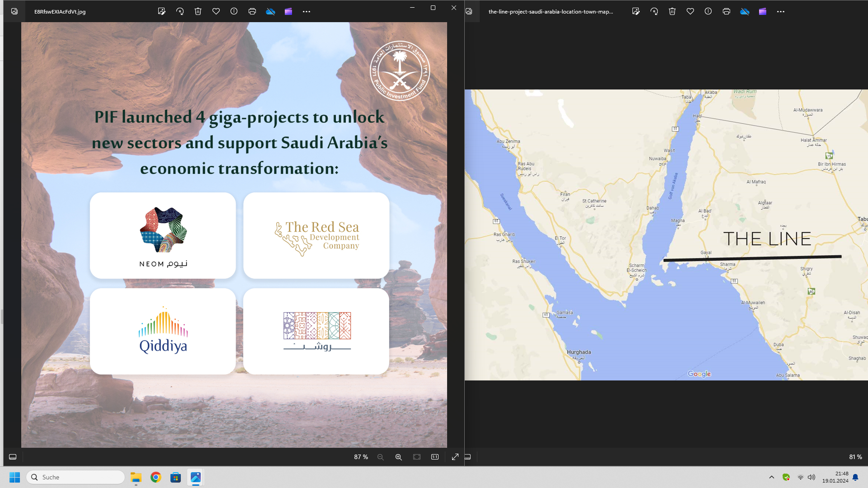
Task: Open File Explorer from the taskbar
Action: tap(136, 477)
